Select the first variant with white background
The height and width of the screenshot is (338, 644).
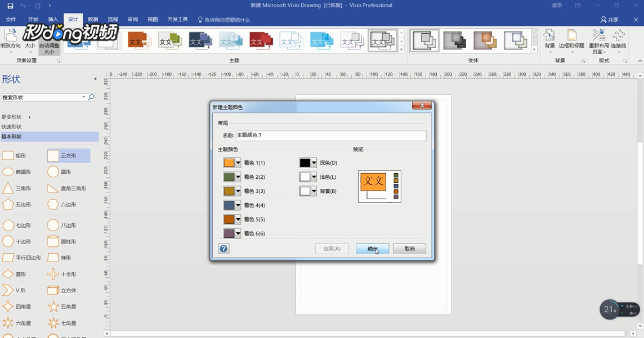tap(424, 40)
